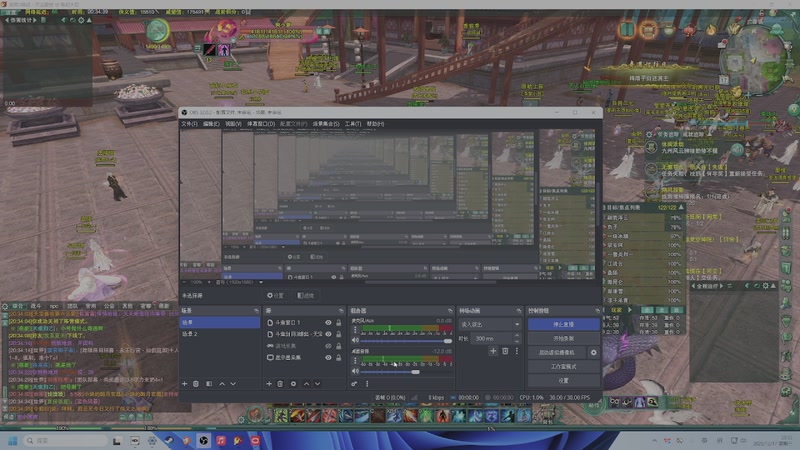Open Steam from the taskbar
Image resolution: width=800 pixels, height=450 pixels.
coord(169,440)
